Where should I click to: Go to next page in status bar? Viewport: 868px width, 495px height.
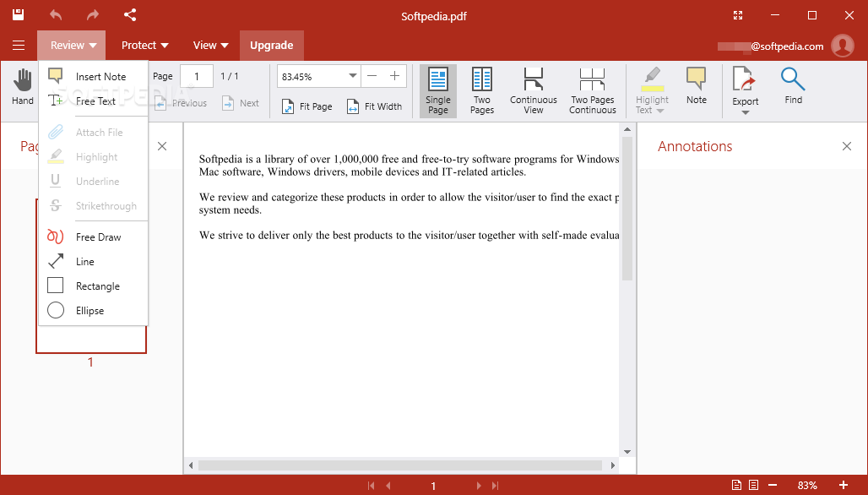[x=479, y=486]
